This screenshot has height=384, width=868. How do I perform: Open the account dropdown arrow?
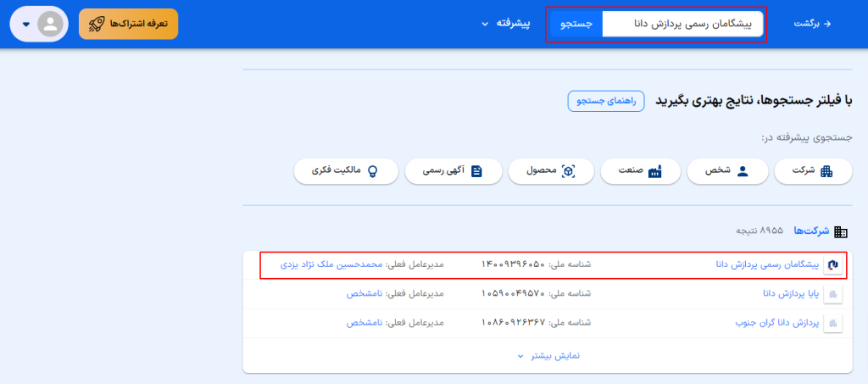[x=25, y=25]
